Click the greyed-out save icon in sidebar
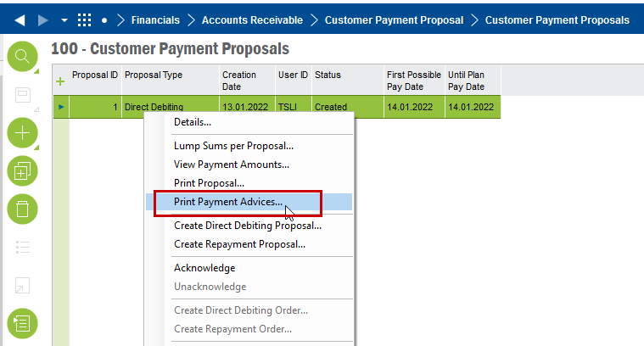Image resolution: width=644 pixels, height=346 pixels. [23, 95]
